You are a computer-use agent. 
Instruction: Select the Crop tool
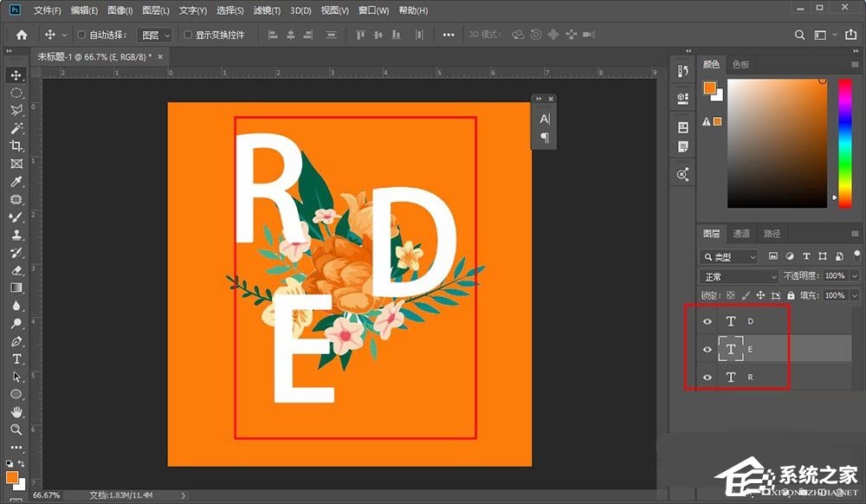pyautogui.click(x=16, y=145)
